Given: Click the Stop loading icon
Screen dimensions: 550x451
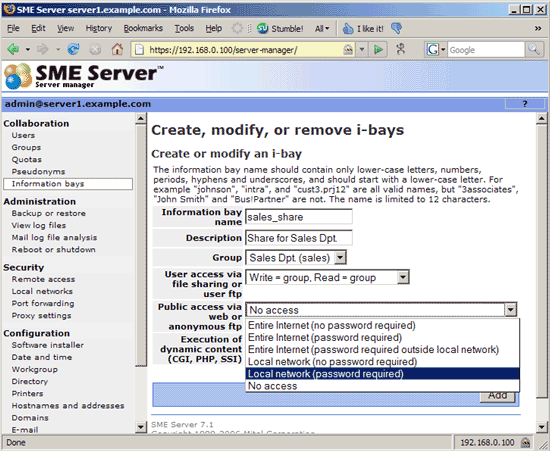Looking at the screenshot, I should click(95, 49).
